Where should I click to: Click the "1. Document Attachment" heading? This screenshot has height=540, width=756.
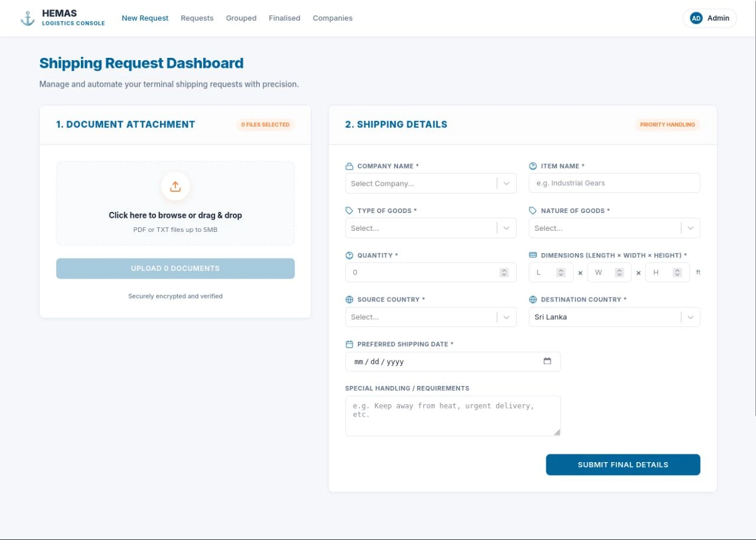pos(125,125)
